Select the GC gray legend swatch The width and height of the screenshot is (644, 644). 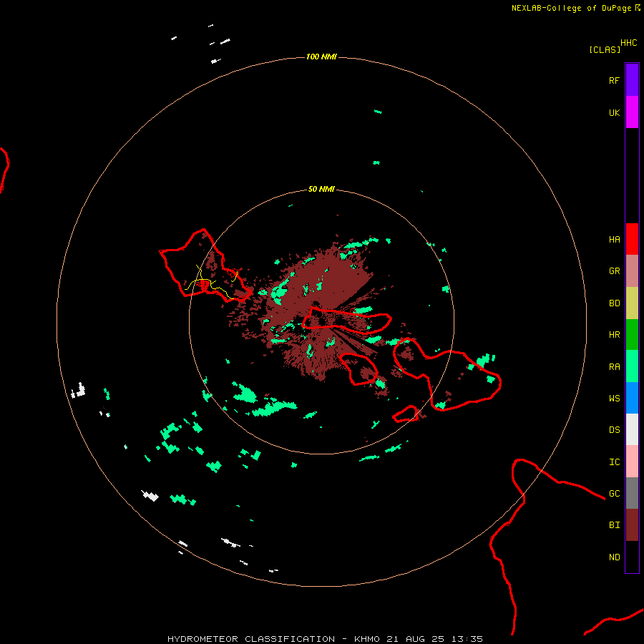[632, 493]
